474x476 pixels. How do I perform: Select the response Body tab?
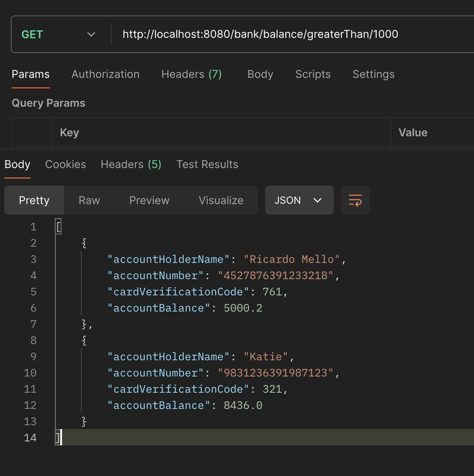(17, 164)
